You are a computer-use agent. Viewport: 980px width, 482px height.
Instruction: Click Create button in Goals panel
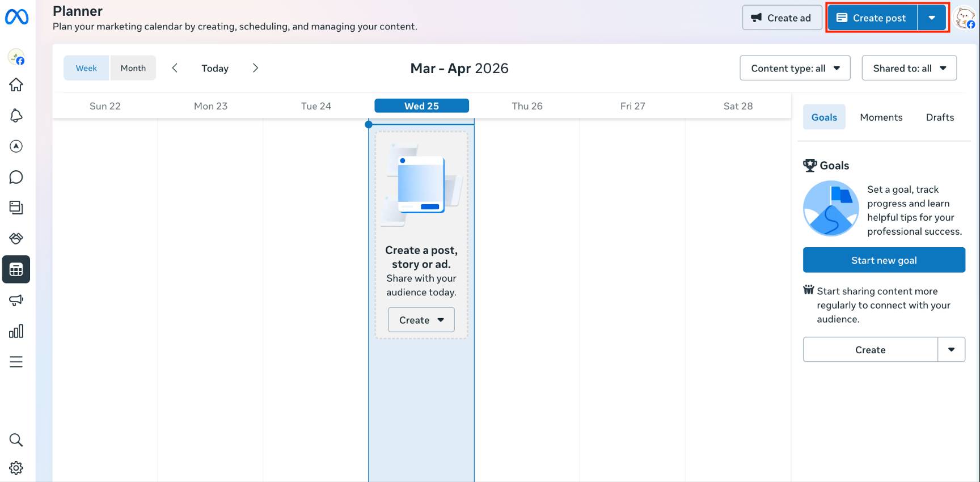click(870, 350)
